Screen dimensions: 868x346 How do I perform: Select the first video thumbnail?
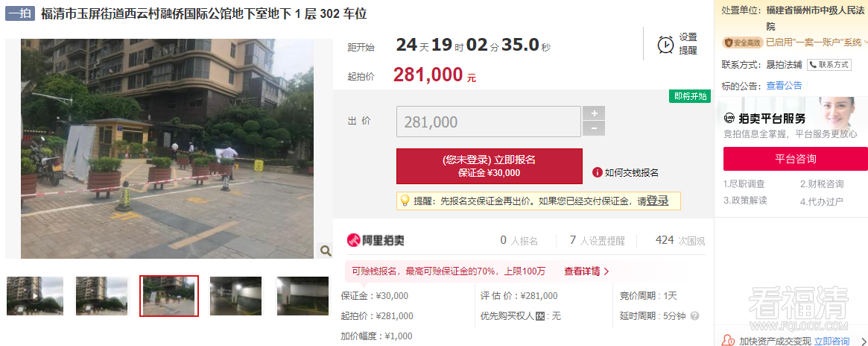(35, 295)
